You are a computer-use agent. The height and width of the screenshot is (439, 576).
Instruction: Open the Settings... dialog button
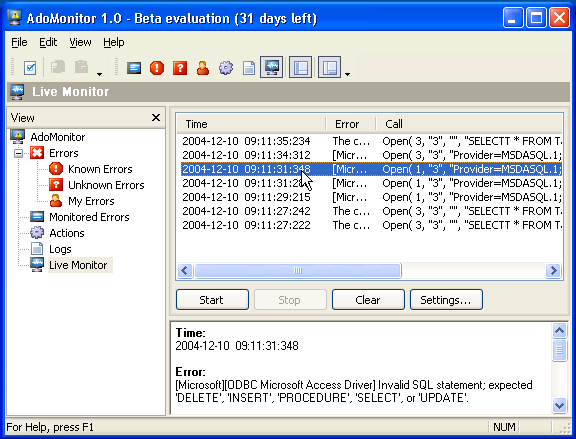(x=446, y=300)
